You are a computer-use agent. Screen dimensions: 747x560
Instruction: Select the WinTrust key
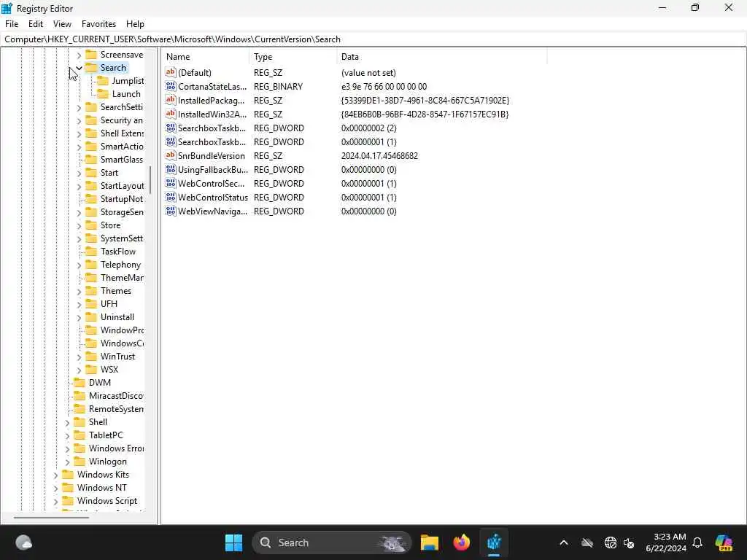click(117, 356)
